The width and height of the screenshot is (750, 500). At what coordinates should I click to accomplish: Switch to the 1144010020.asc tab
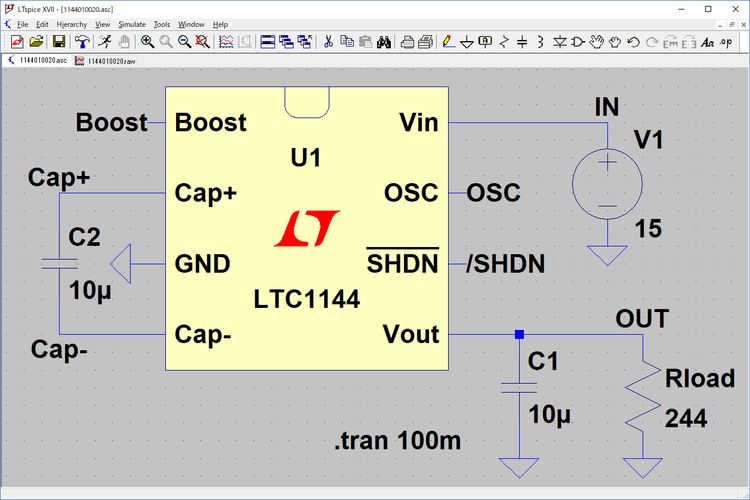point(38,61)
